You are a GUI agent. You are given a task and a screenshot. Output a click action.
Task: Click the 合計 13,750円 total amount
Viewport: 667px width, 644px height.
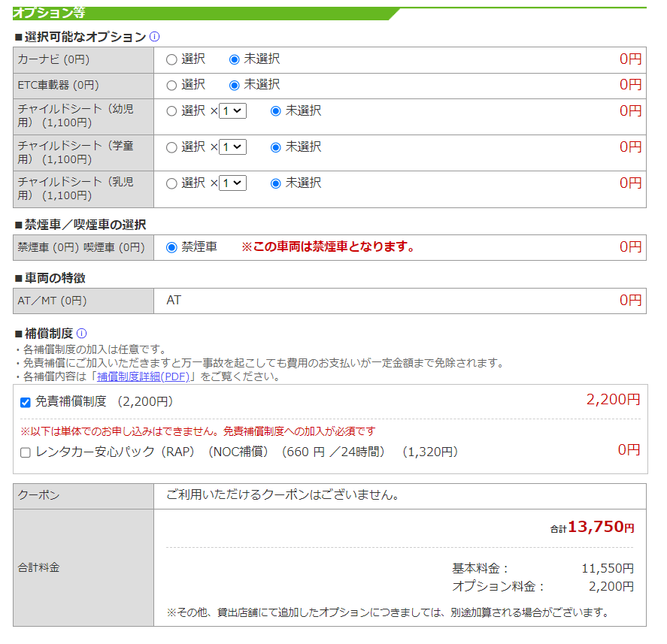pos(592,527)
